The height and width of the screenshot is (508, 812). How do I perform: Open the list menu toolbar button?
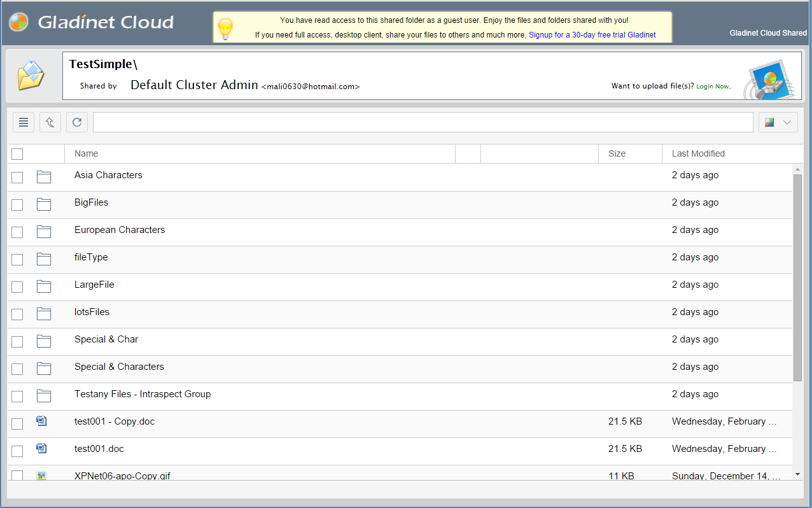click(24, 122)
